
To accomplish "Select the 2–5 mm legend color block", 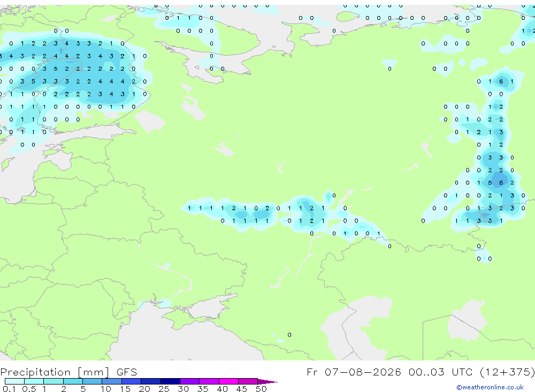I will point(73,381).
